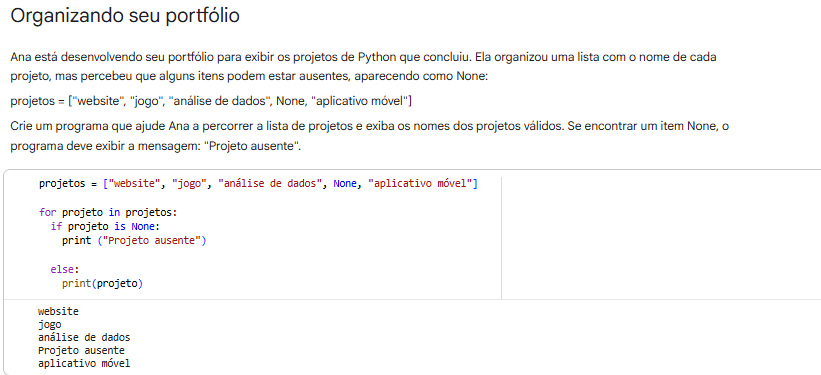Screen dimensions: 821x375
Task: Click output line "aplicativo móvel"
Action: point(84,363)
